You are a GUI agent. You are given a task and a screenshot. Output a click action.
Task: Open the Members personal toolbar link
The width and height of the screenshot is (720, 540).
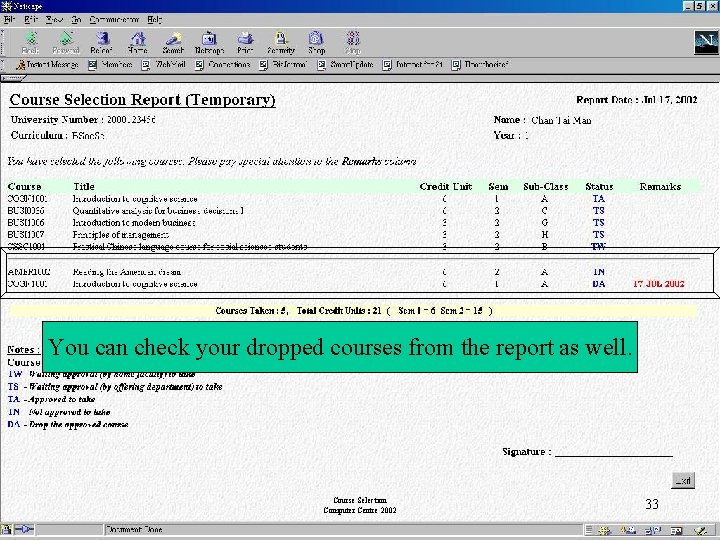[x=111, y=65]
